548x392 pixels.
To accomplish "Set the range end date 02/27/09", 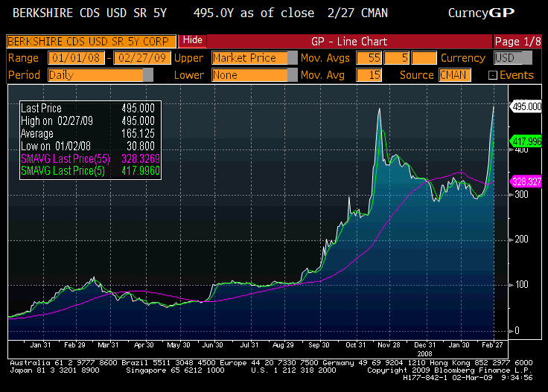I will pyautogui.click(x=142, y=58).
